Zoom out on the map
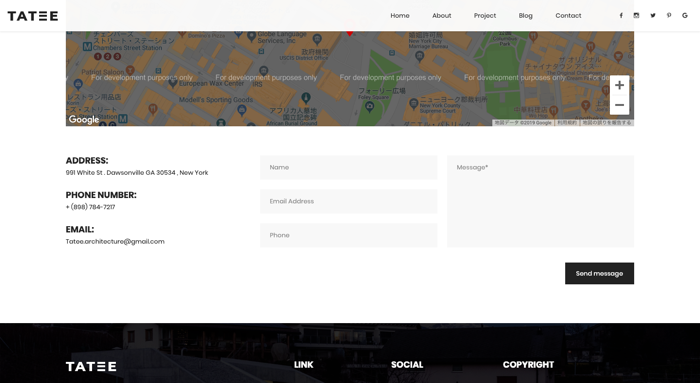This screenshot has height=383, width=700. coord(619,105)
